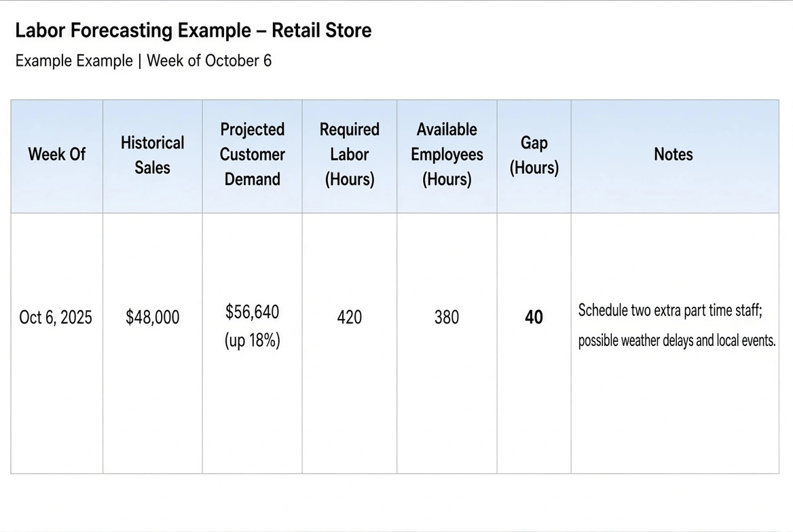Select the "Historical Sales" column header
This screenshot has width=793, height=532.
coord(152,155)
